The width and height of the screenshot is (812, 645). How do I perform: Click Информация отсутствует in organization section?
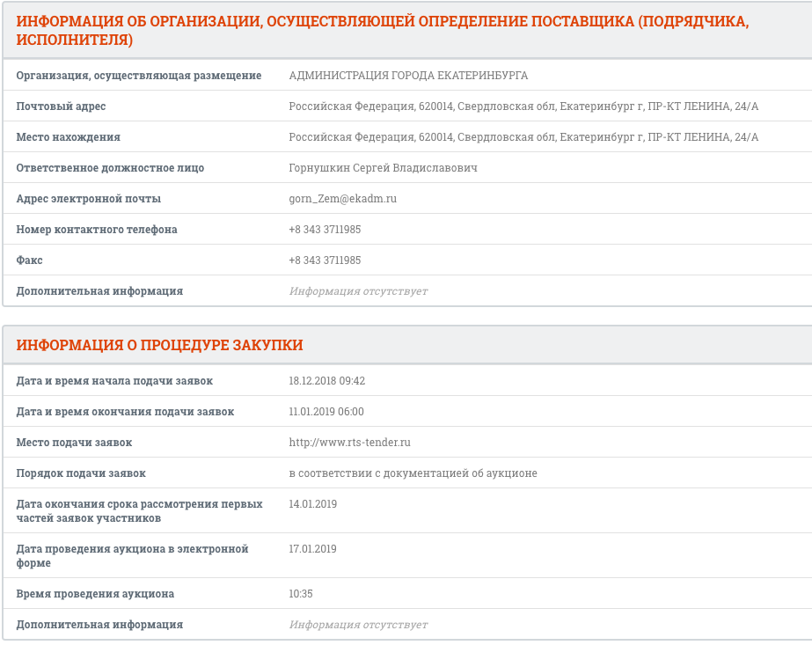[358, 291]
